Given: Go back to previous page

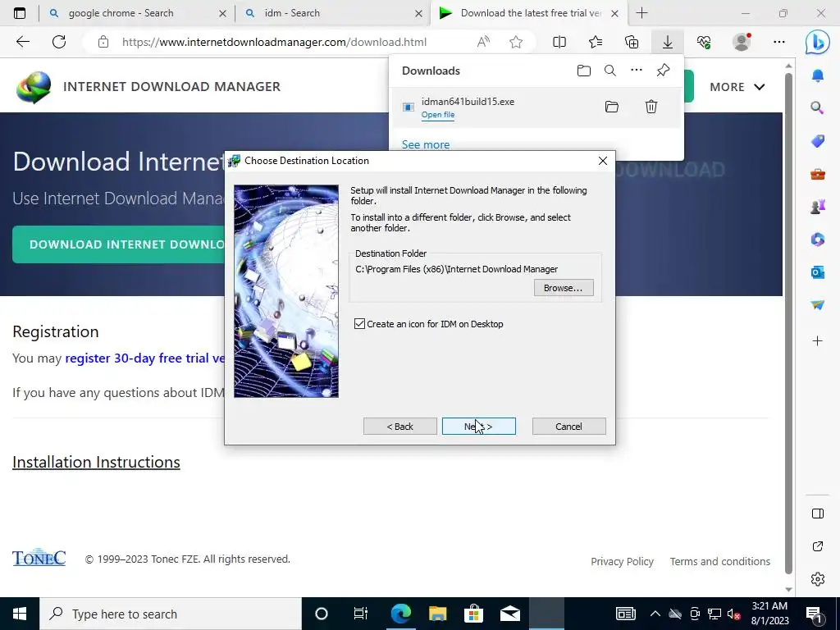Looking at the screenshot, I should 22,42.
